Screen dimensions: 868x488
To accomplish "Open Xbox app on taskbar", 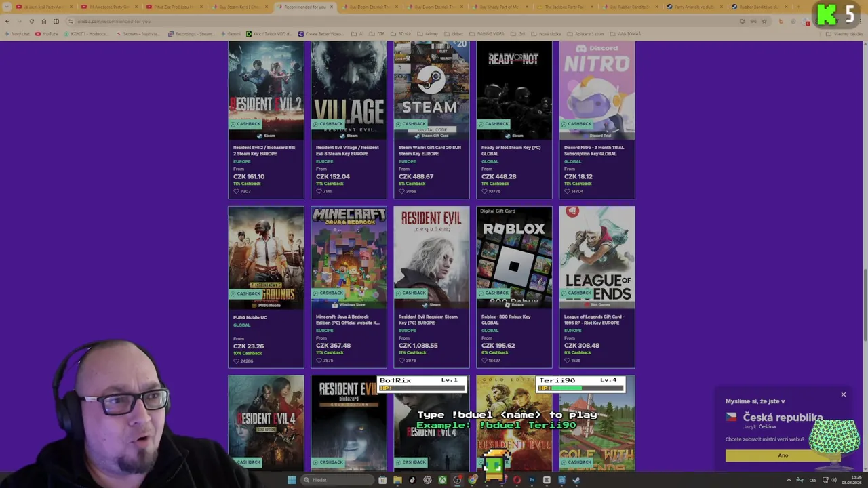I will (x=442, y=480).
